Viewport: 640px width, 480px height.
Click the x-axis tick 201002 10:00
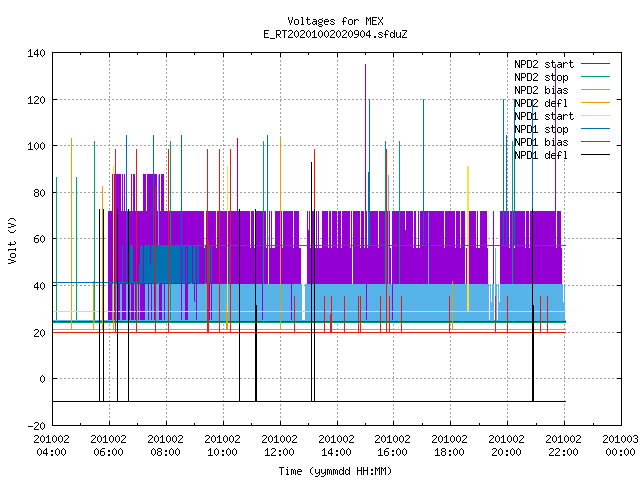click(222, 446)
